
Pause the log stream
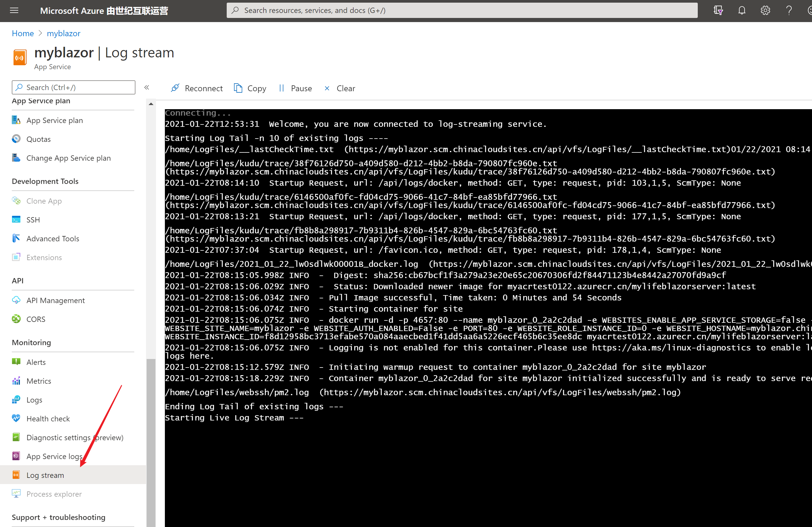point(296,88)
